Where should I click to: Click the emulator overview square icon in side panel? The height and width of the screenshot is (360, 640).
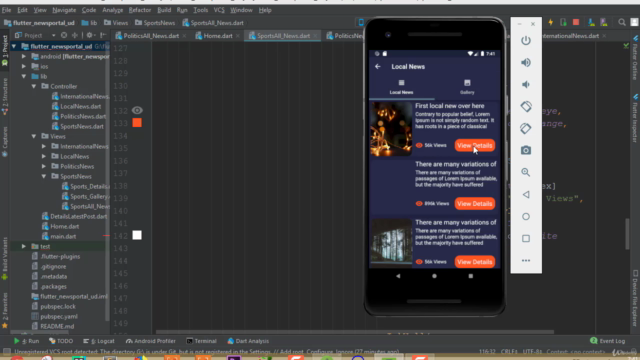pyautogui.click(x=526, y=238)
